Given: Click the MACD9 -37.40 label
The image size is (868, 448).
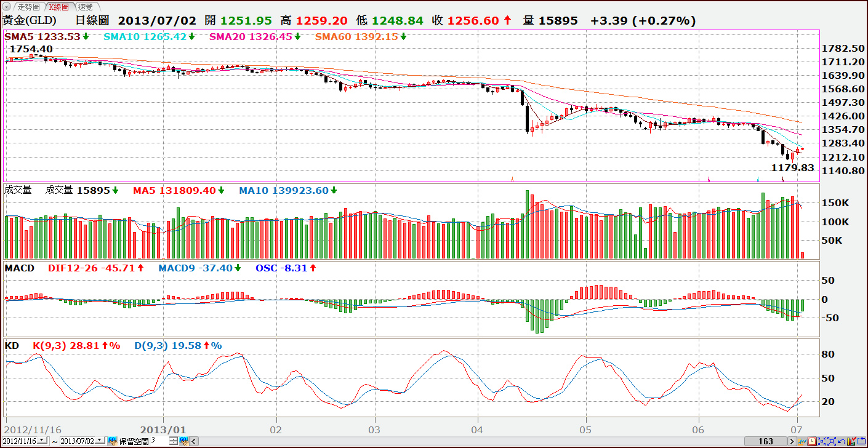Looking at the screenshot, I should 196,268.
